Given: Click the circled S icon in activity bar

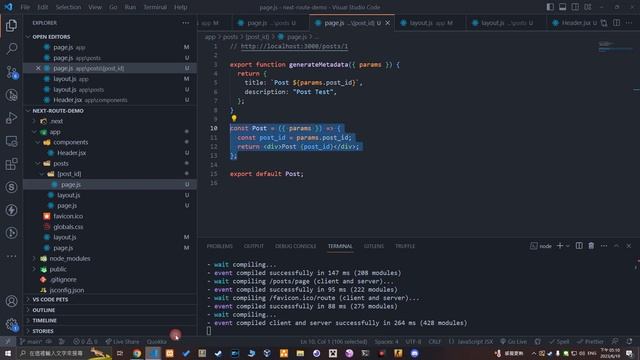Looking at the screenshot, I should [x=11, y=187].
